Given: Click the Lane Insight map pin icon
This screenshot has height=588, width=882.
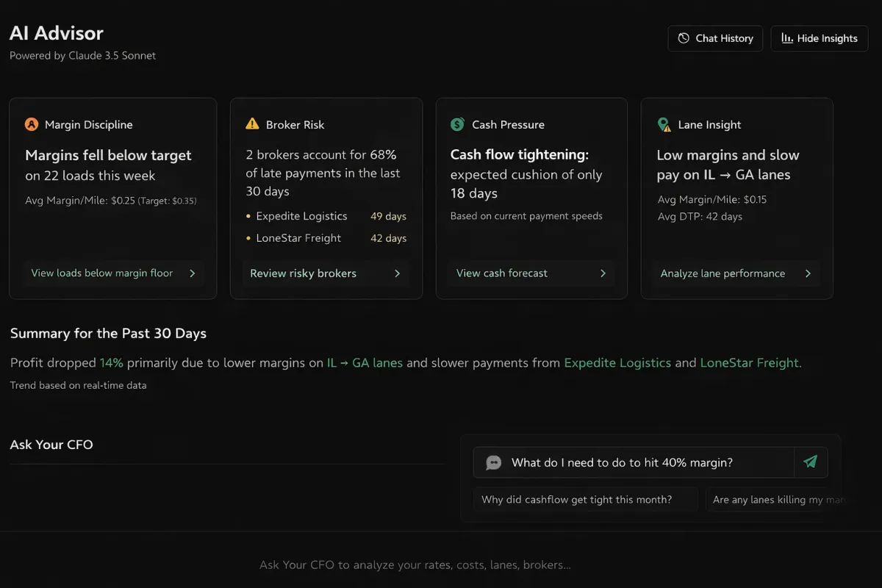Looking at the screenshot, I should click(x=664, y=125).
